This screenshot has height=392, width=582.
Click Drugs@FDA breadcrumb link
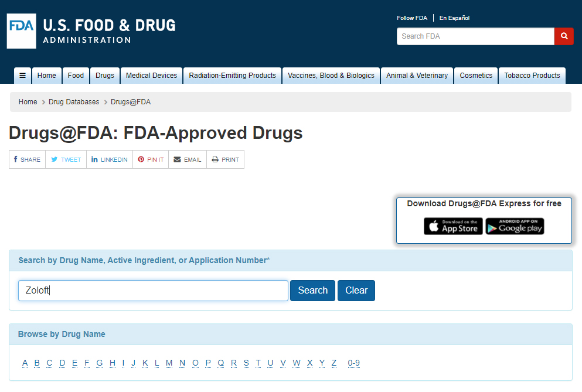pos(131,102)
